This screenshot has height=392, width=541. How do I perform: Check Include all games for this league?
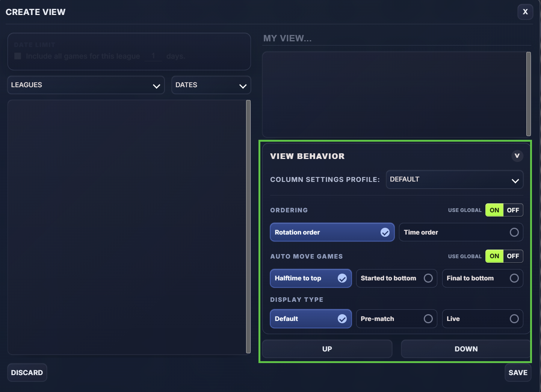[x=18, y=56]
